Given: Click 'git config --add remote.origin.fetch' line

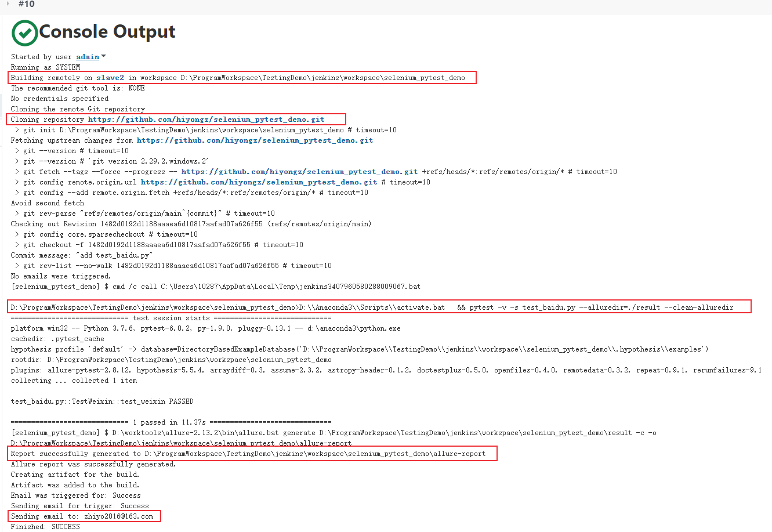Looking at the screenshot, I should (191, 193).
